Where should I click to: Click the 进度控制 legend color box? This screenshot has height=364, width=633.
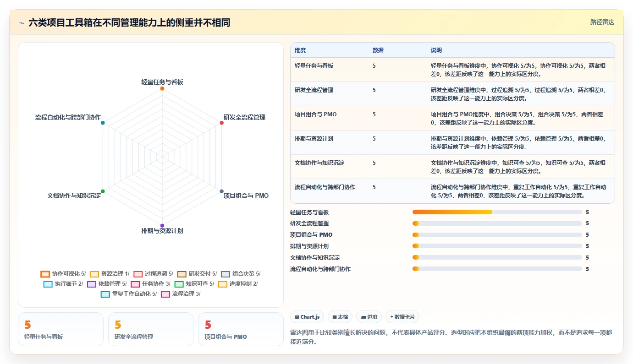(223, 284)
